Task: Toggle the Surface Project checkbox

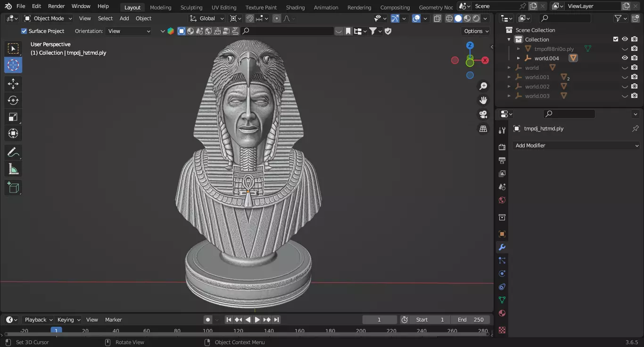Action: click(24, 31)
